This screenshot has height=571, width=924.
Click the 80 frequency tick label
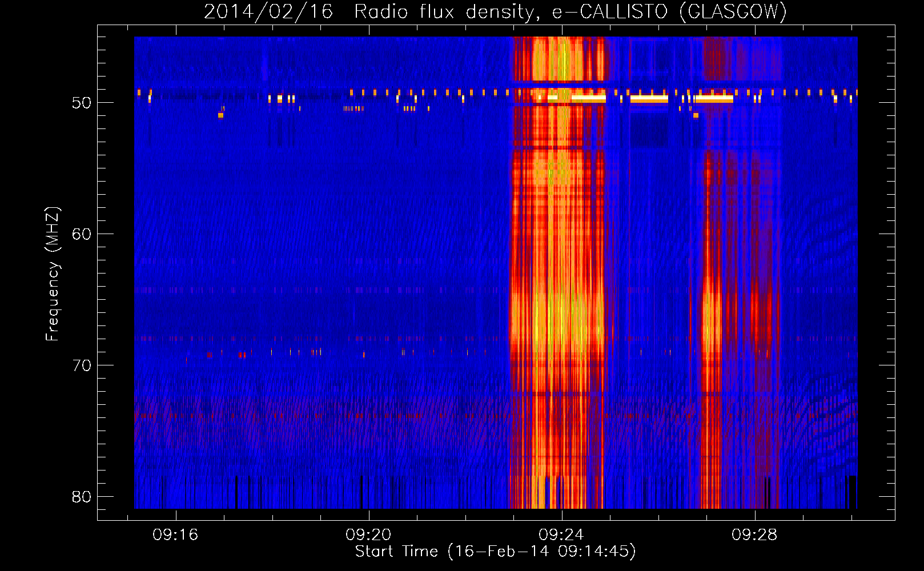click(82, 497)
